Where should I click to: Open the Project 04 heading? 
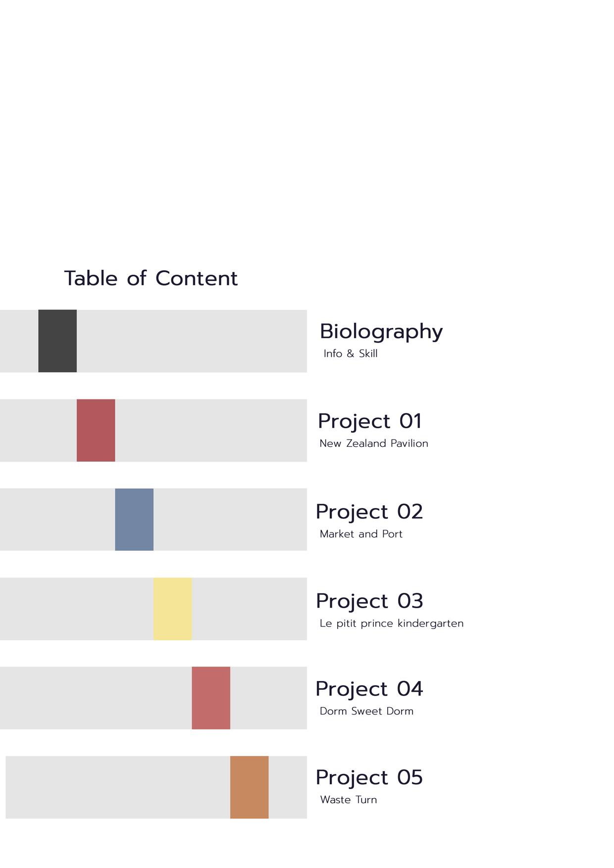(x=369, y=689)
